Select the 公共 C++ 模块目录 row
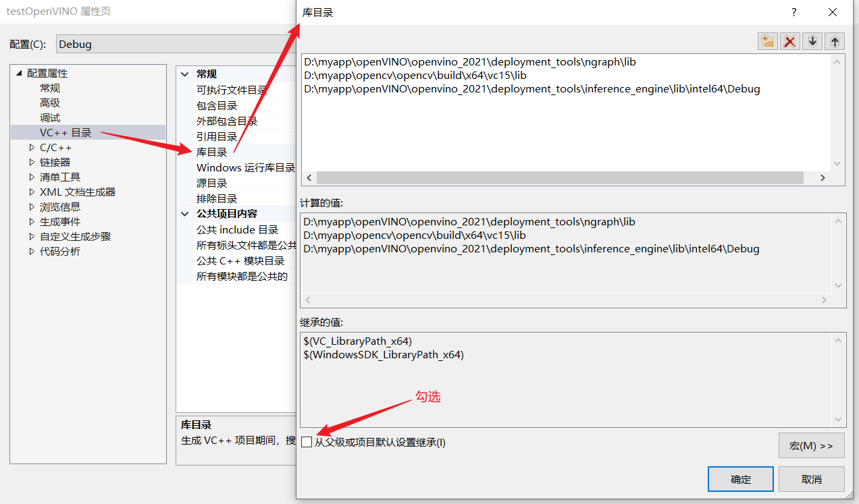Image resolution: width=859 pixels, height=504 pixels. tap(236, 260)
